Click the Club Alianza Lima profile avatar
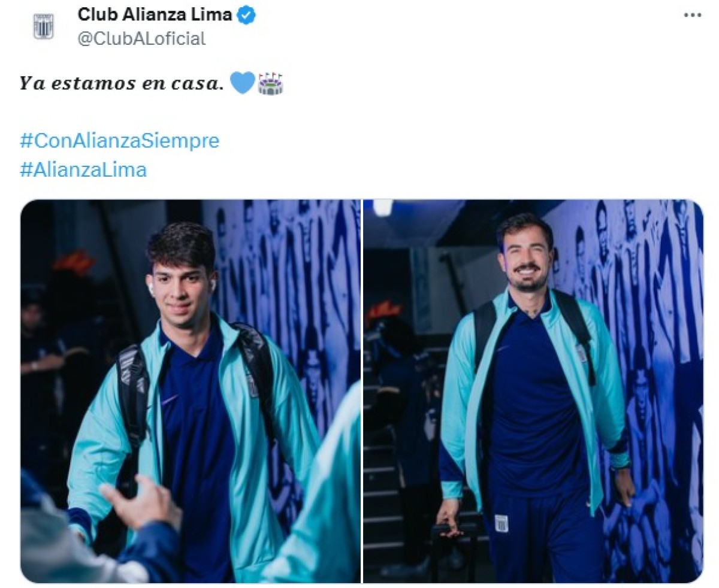The width and height of the screenshot is (719, 588). coord(43,26)
